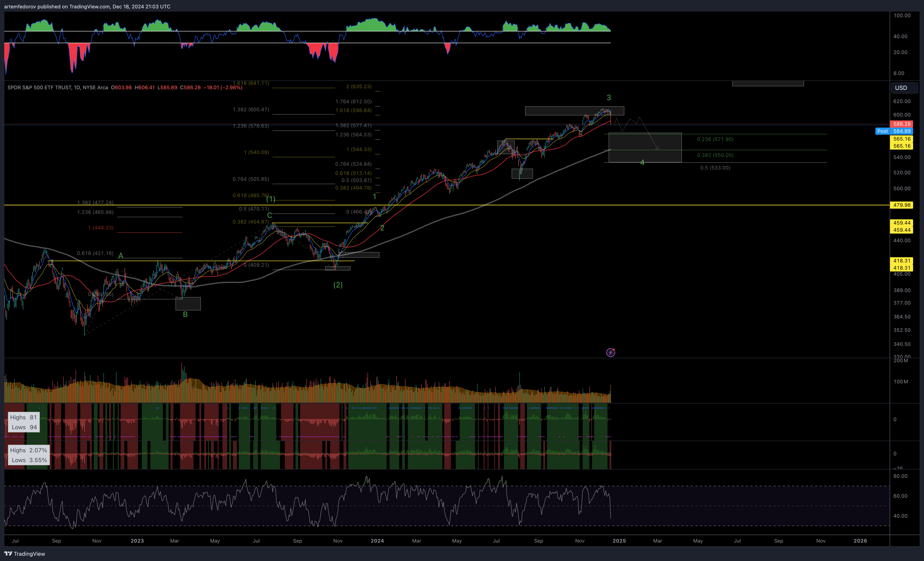
Task: Click the high value H606.41
Action: point(145,87)
